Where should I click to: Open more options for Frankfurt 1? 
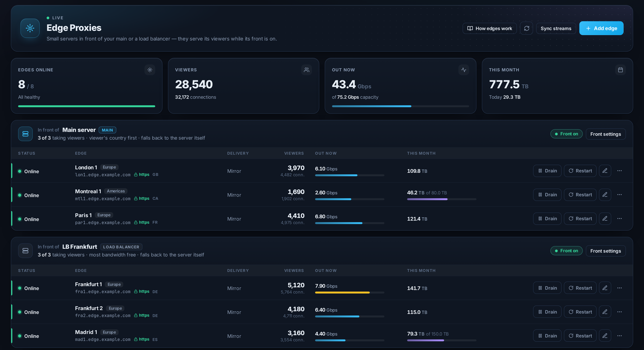(620, 288)
